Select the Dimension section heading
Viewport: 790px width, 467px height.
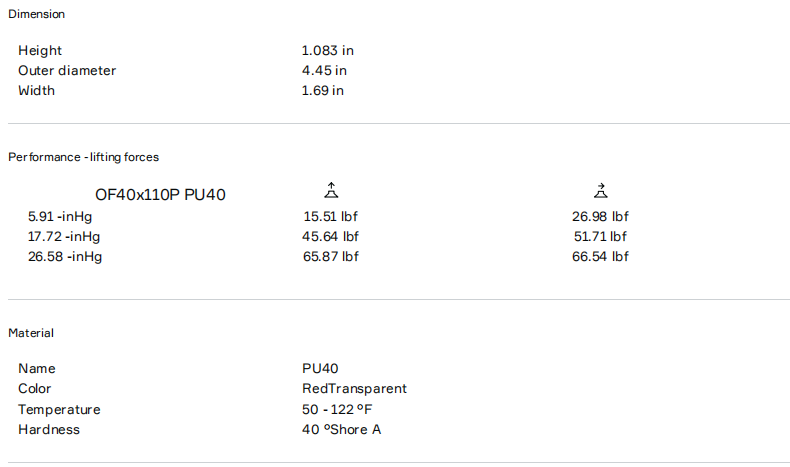click(37, 14)
